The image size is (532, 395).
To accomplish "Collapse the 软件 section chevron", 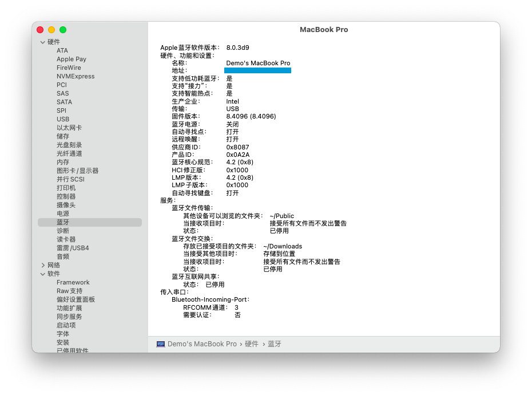I will 43,274.
